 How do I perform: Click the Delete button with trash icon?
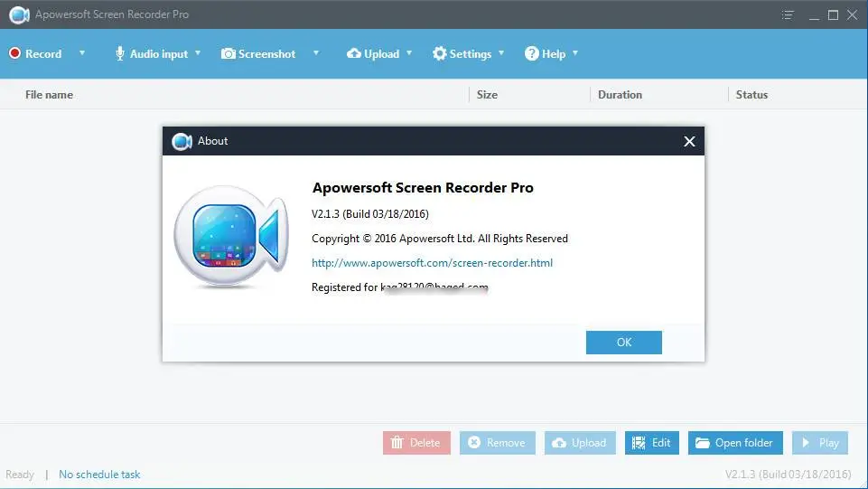pyautogui.click(x=416, y=443)
